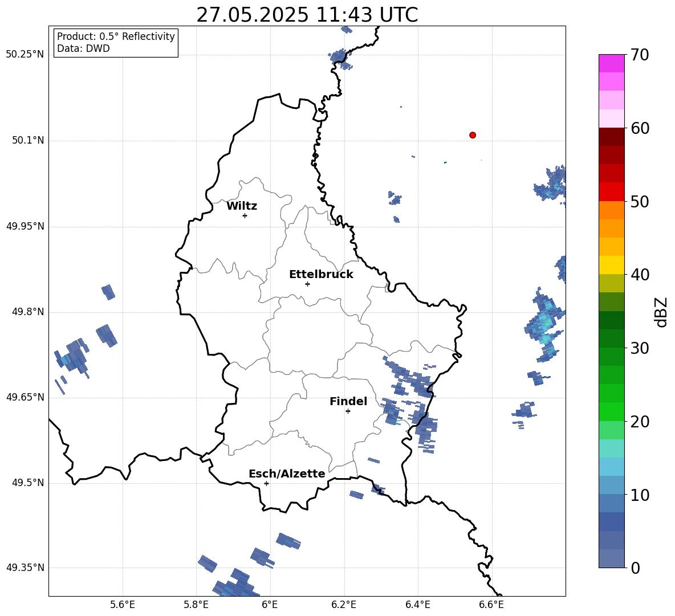Click the 5.6°E longitude label
Screen dimensions: 675x616
[x=123, y=605]
